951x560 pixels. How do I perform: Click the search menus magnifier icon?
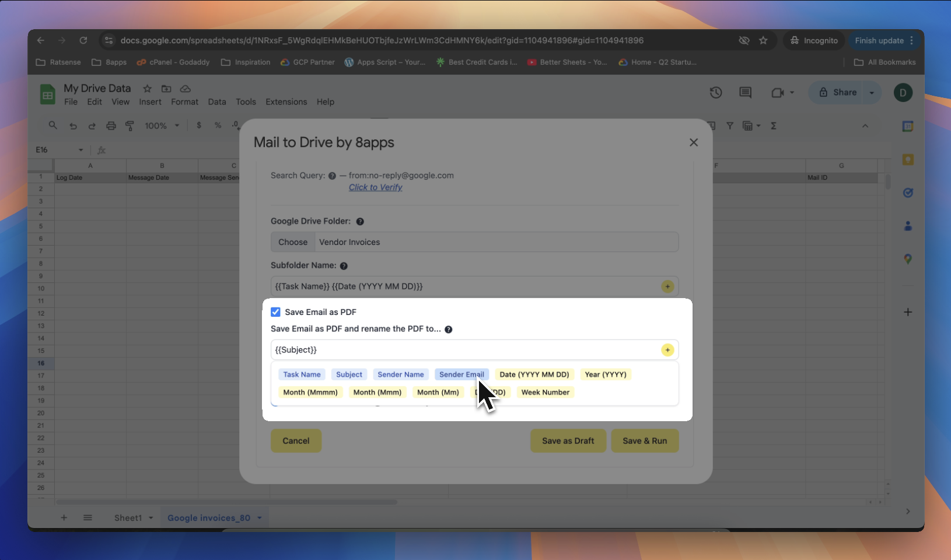pos(53,125)
